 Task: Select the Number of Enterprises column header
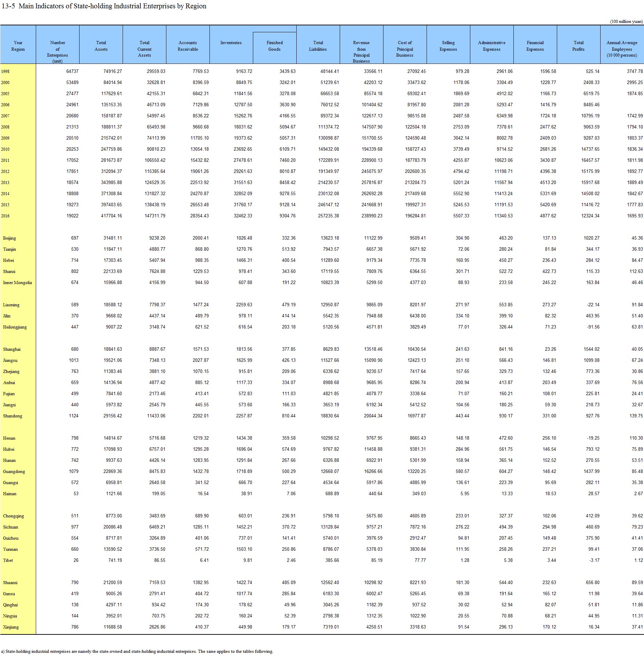57,51
